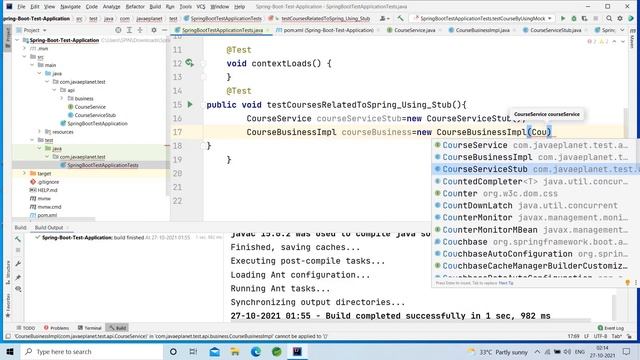Image resolution: width=640 pixels, height=360 pixels.
Task: Open the user account icon in toolbar
Action: click(384, 18)
